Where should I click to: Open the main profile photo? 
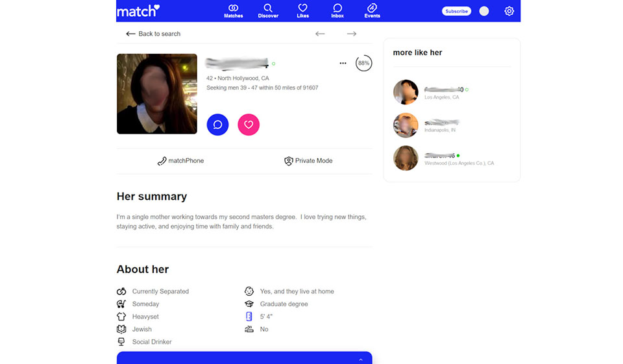pyautogui.click(x=156, y=93)
